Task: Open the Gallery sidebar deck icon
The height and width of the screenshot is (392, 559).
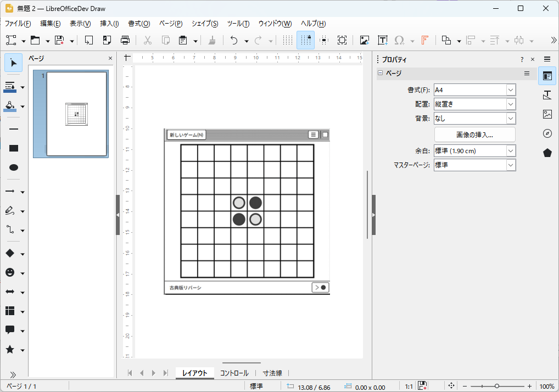Action: coord(547,114)
